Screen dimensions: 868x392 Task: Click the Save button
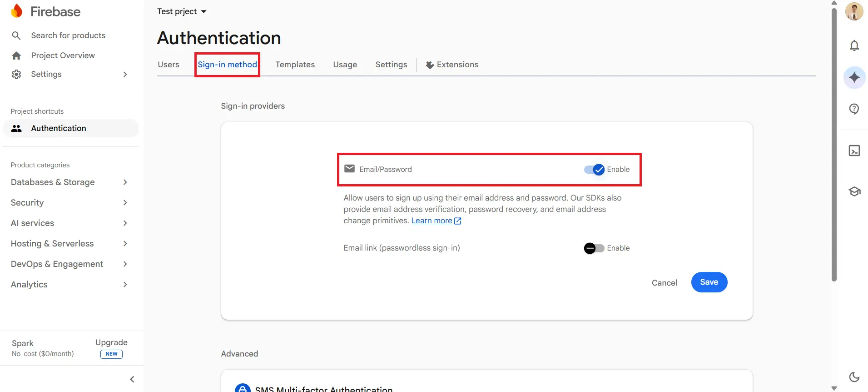pyautogui.click(x=709, y=282)
